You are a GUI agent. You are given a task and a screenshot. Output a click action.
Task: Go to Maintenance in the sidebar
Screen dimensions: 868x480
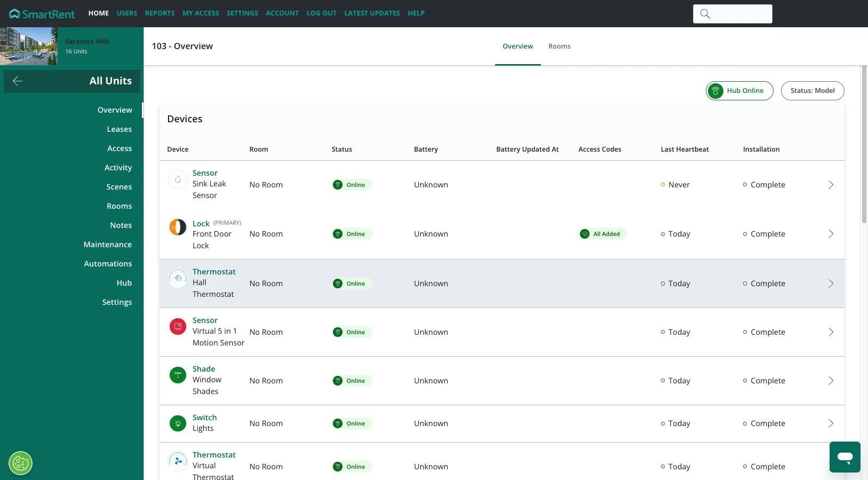(108, 245)
